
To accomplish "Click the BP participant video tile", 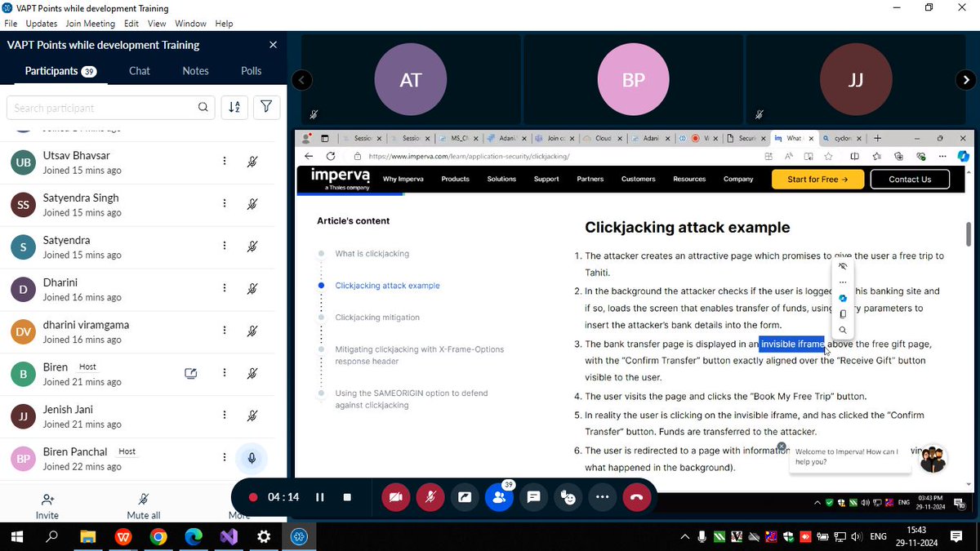I will click(634, 80).
